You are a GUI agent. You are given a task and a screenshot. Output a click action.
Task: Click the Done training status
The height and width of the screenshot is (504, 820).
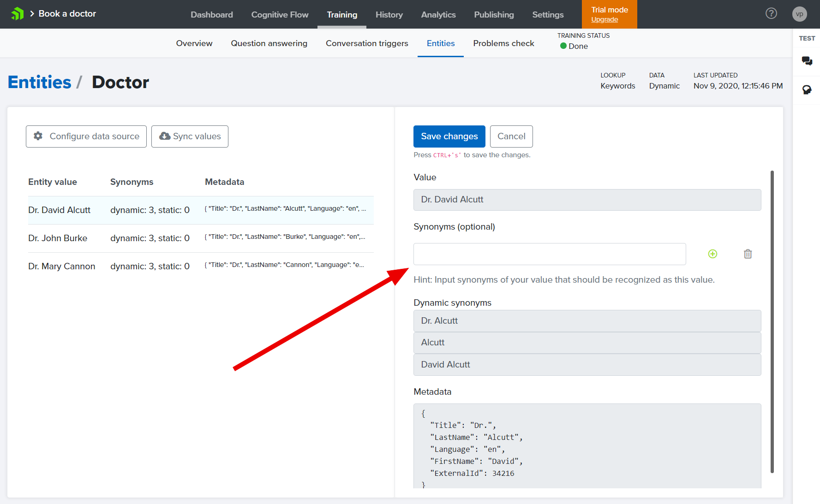574,46
